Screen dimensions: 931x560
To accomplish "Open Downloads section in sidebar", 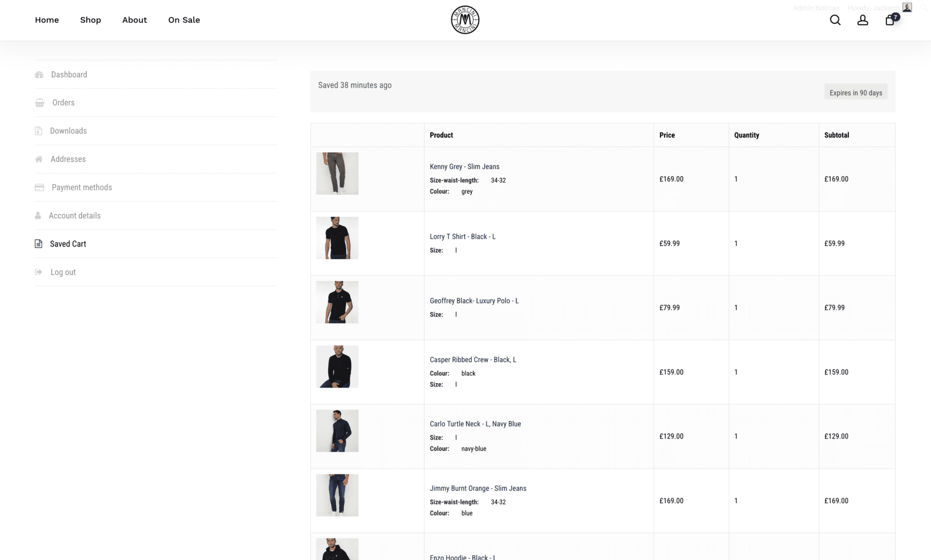I will [x=68, y=131].
